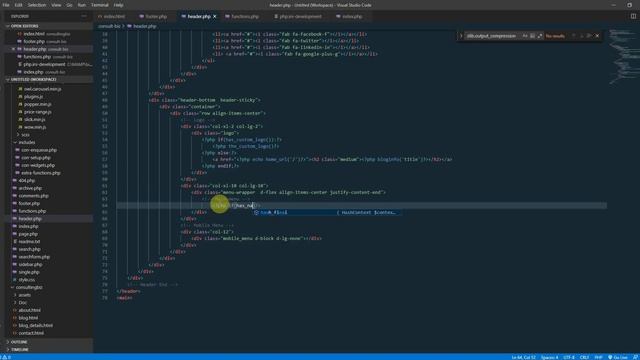This screenshot has height=360, width=640.
Task: Expand the Outline panel
Action: pyautogui.click(x=48, y=342)
